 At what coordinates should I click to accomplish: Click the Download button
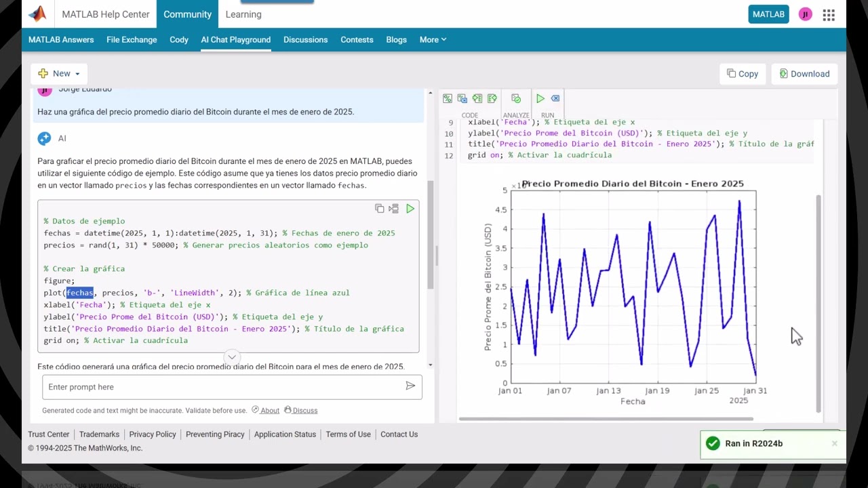point(804,74)
